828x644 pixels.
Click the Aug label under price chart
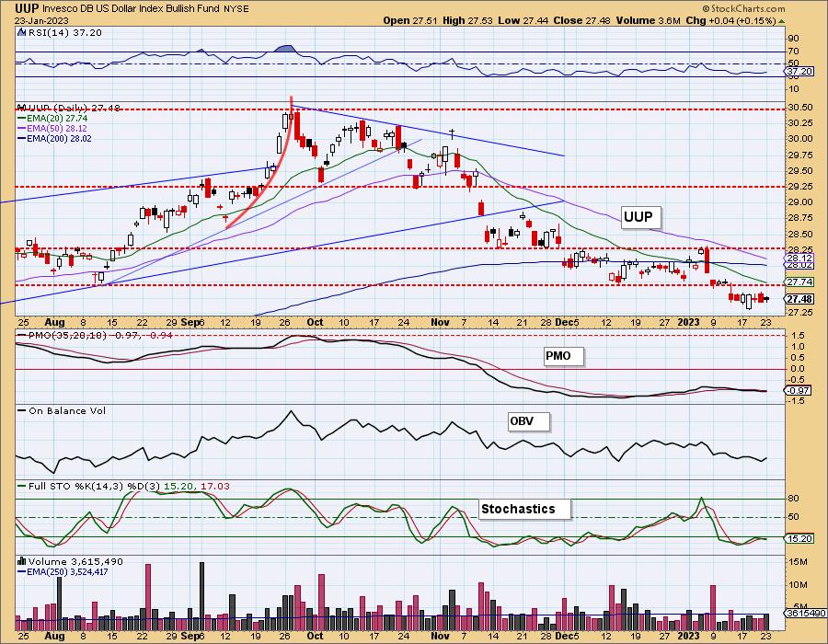55,322
